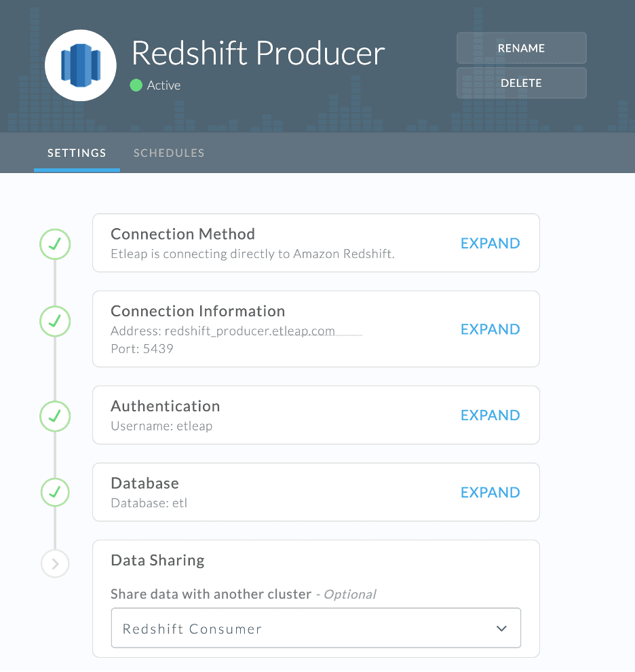Delete the Redshift Producer connection
The height and width of the screenshot is (672, 635).
[x=522, y=83]
